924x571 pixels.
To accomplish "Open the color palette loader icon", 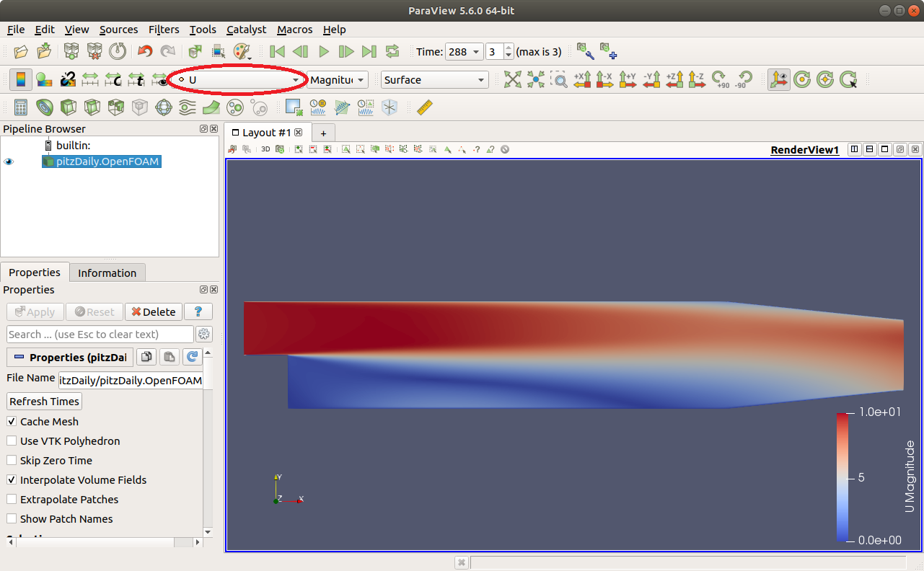I will (241, 51).
